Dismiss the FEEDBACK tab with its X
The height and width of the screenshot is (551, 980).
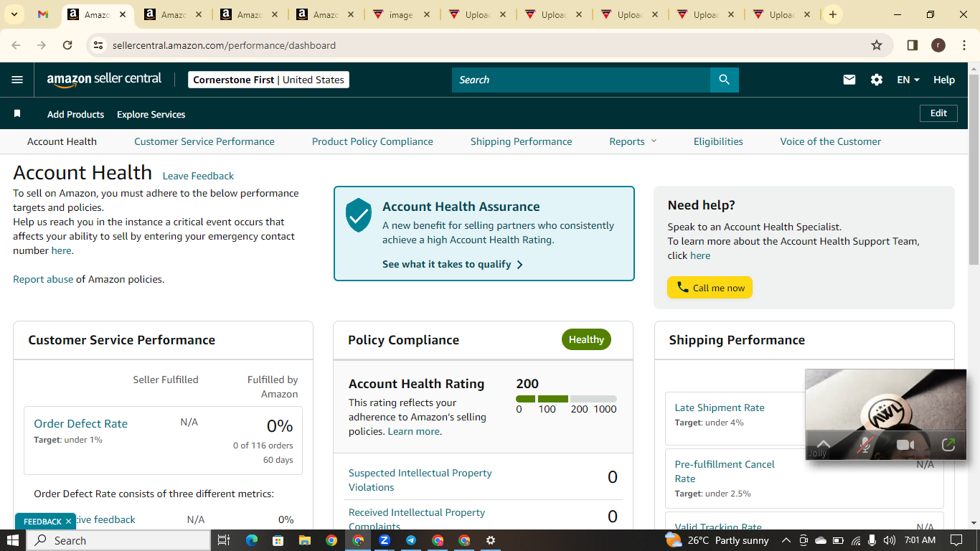click(x=68, y=522)
